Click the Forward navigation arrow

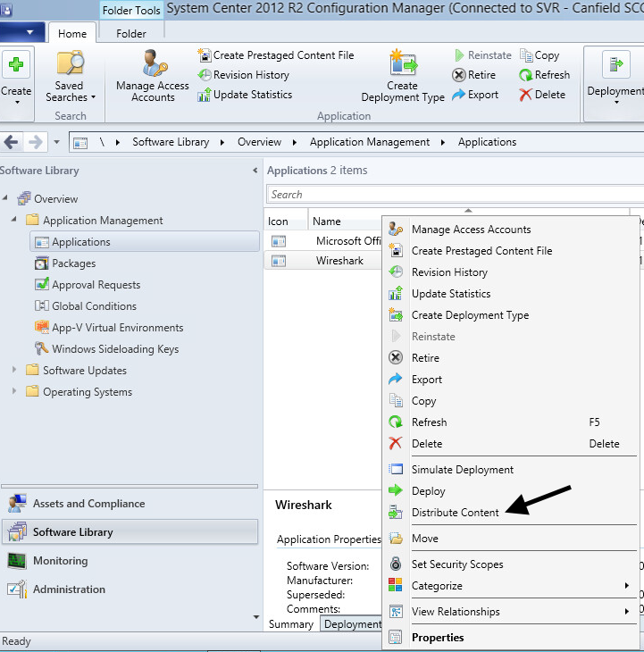[36, 142]
